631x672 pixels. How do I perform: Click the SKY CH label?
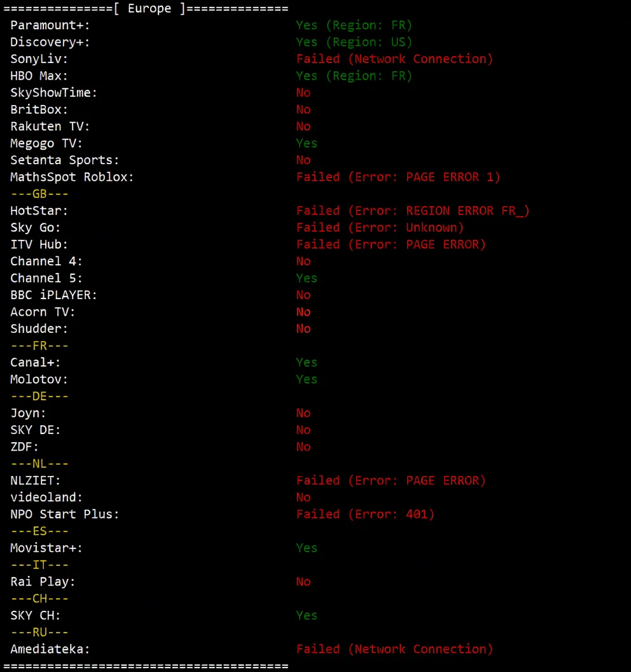[36, 615]
